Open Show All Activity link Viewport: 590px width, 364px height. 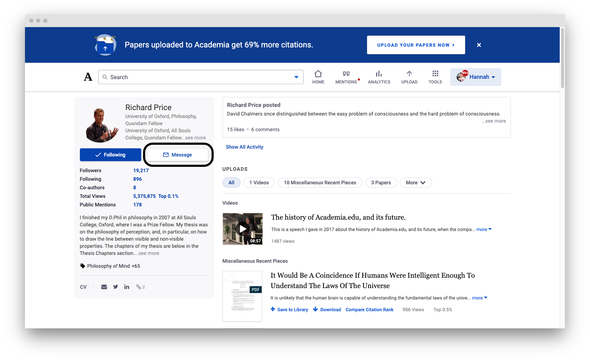(244, 147)
